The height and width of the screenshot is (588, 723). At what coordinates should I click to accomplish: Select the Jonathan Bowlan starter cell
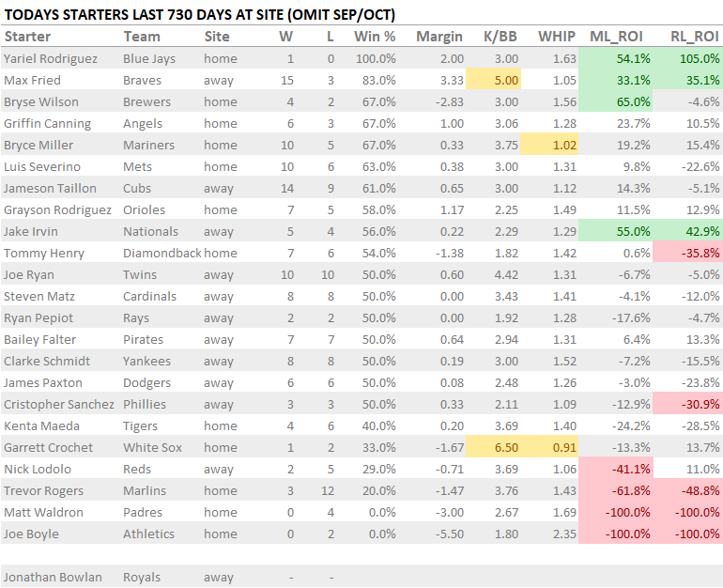[53, 578]
